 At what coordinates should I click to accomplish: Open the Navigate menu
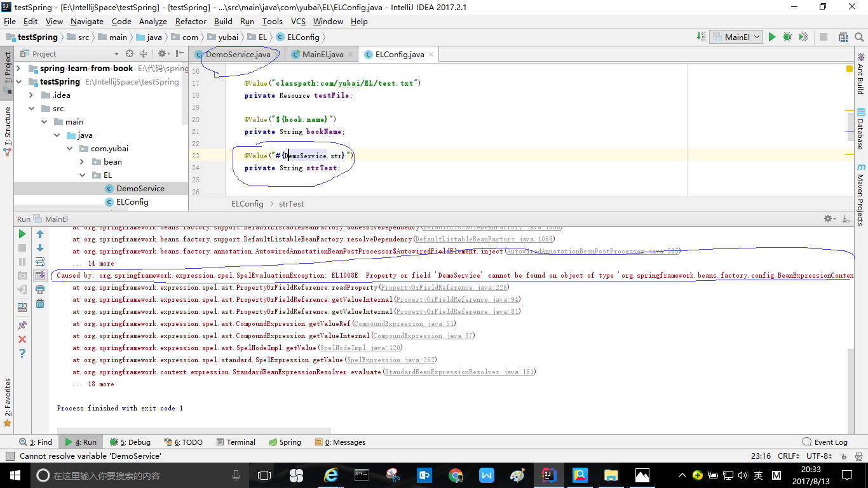[x=86, y=22]
